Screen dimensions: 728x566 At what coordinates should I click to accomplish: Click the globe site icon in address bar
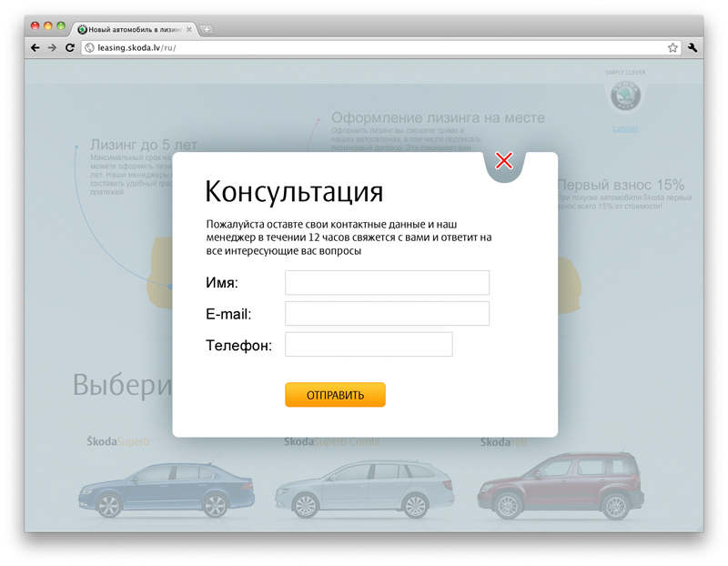[x=89, y=48]
